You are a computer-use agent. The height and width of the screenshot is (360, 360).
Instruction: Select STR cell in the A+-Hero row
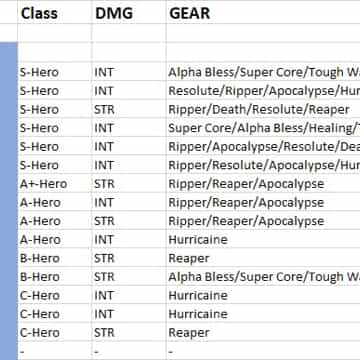129,184
